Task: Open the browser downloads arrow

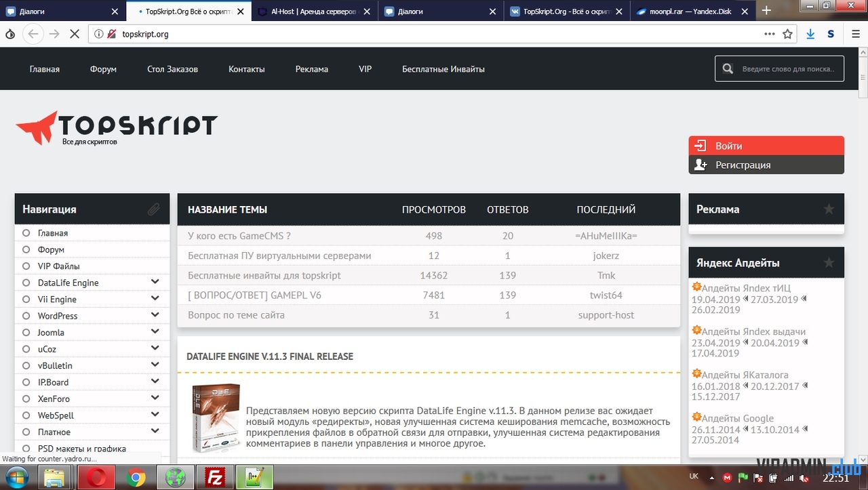Action: 810,34
